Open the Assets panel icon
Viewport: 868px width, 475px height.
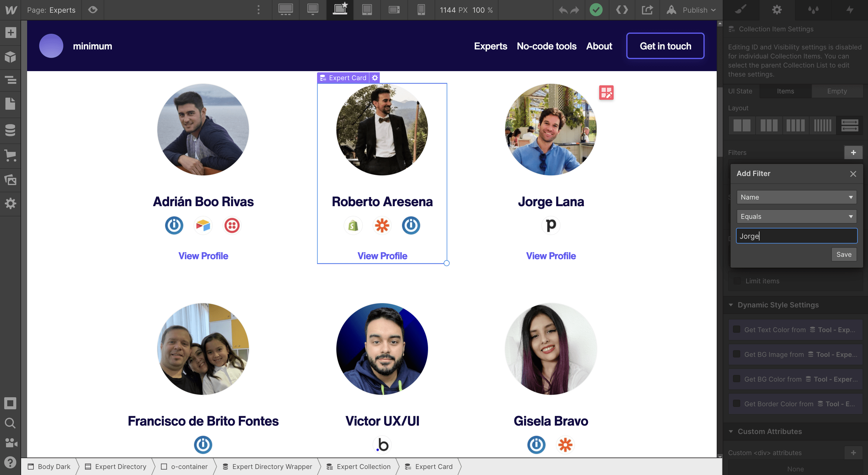pos(11,180)
